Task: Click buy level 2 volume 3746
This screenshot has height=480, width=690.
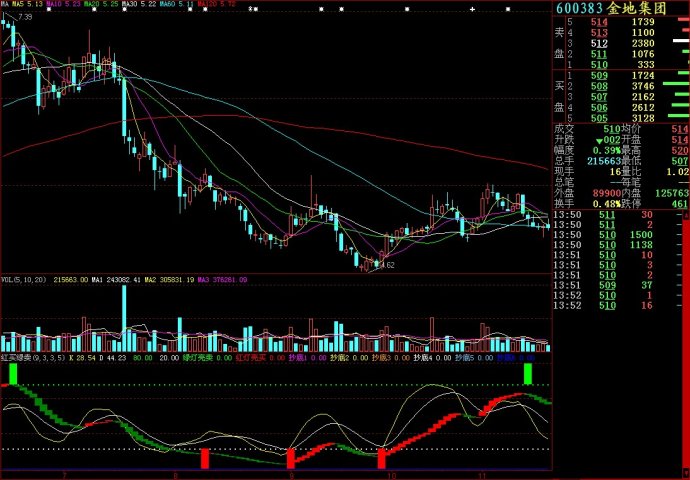Action: click(x=643, y=86)
